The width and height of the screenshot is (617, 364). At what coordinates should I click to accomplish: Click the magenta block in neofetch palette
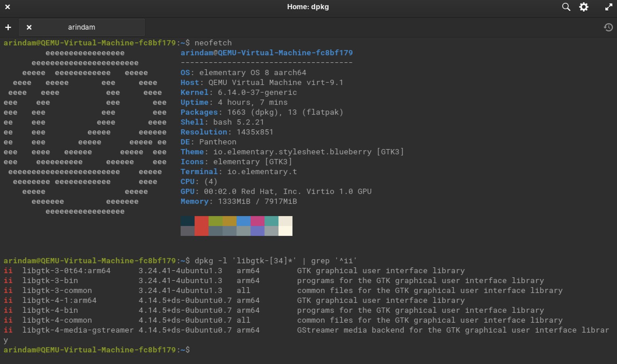coord(257,221)
